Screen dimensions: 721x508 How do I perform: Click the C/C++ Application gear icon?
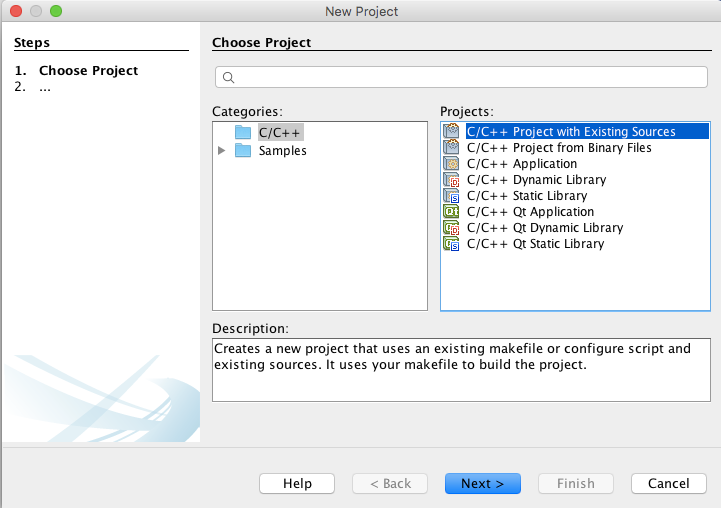click(x=451, y=164)
